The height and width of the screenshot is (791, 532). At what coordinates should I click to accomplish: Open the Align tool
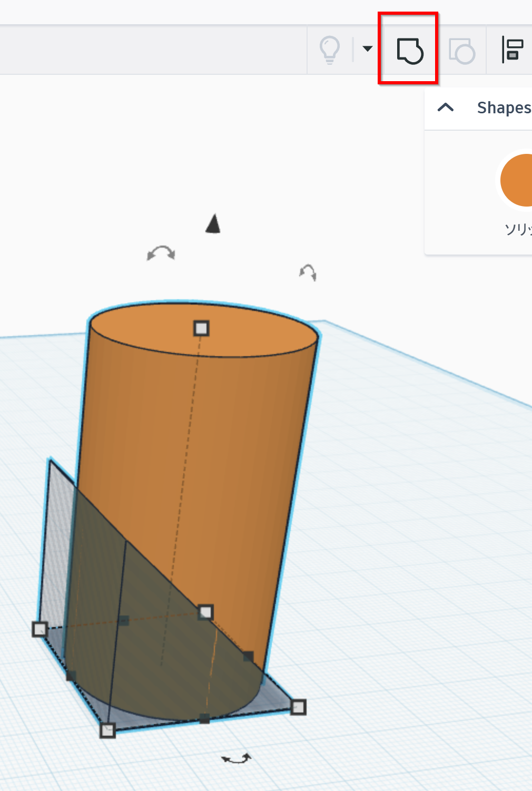512,50
